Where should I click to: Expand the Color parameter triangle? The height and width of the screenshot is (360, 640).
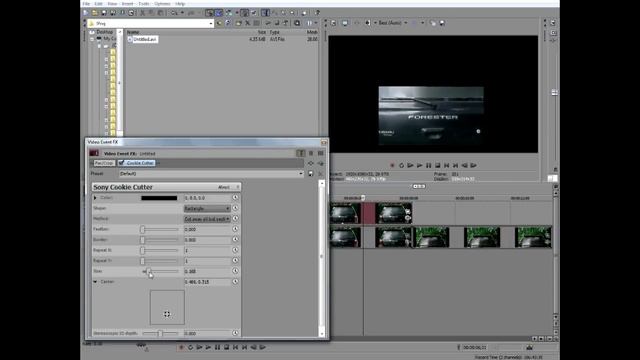[95, 198]
